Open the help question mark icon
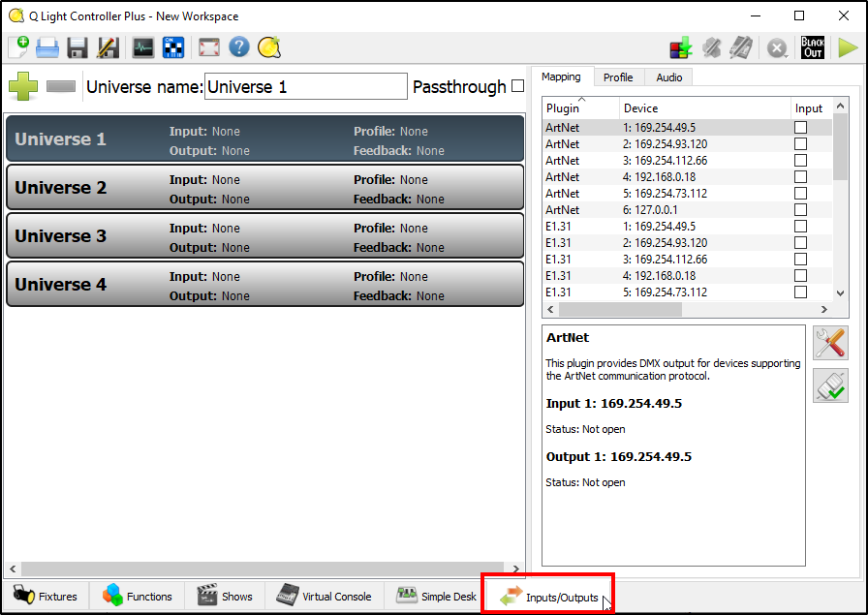Image resolution: width=868 pixels, height=615 pixels. 239,47
